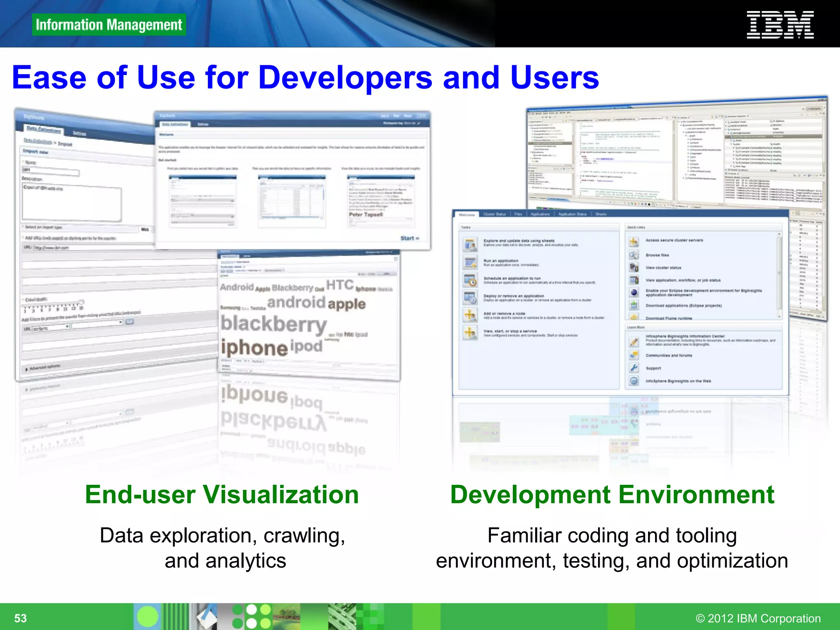Select the Sheets tab
This screenshot has width=840, height=630.
click(601, 214)
